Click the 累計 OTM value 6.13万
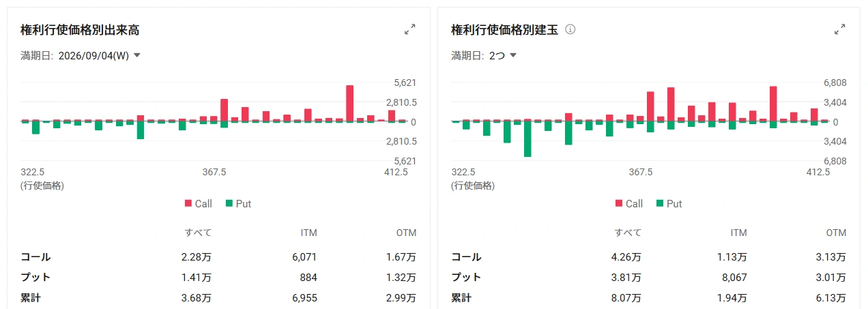This screenshot has width=868, height=309. pyautogui.click(x=831, y=297)
